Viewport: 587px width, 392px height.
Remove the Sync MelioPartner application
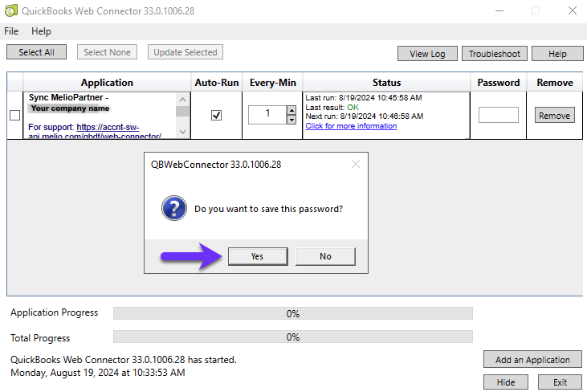click(x=554, y=116)
